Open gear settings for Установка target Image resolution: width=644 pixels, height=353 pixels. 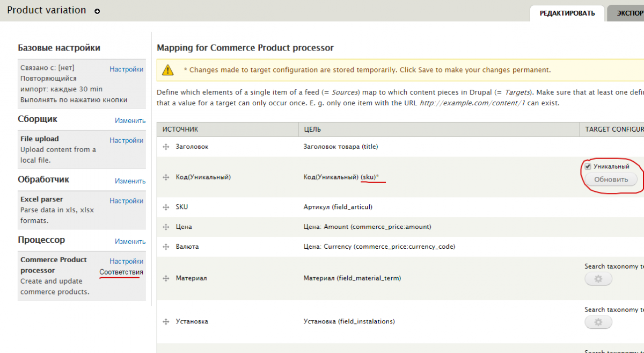(598, 322)
